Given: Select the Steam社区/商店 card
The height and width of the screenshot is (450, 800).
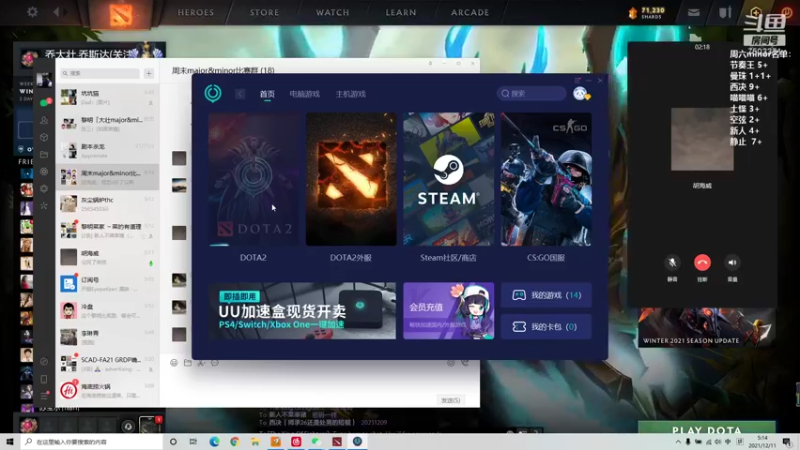Looking at the screenshot, I should 448,179.
